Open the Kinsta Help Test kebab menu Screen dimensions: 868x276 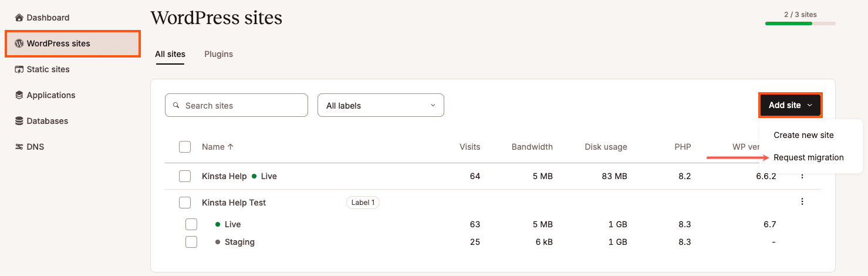pos(802,202)
